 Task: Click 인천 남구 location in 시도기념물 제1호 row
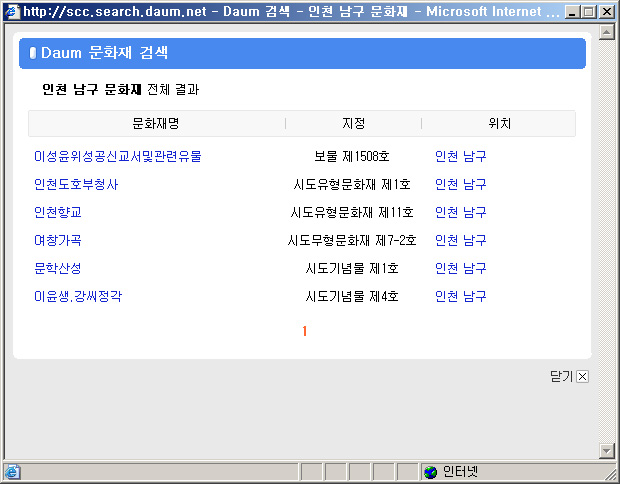(460, 268)
